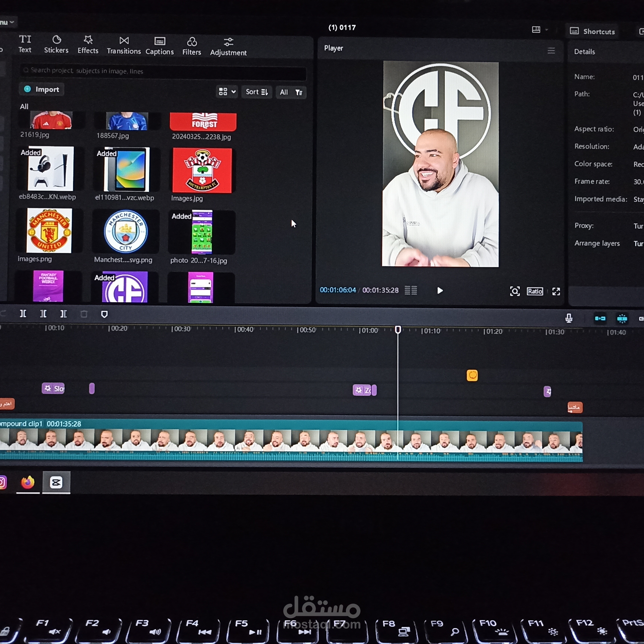644x644 pixels.
Task: Select the photo 20...7-16.jpg thumbnail
Action: coord(202,232)
